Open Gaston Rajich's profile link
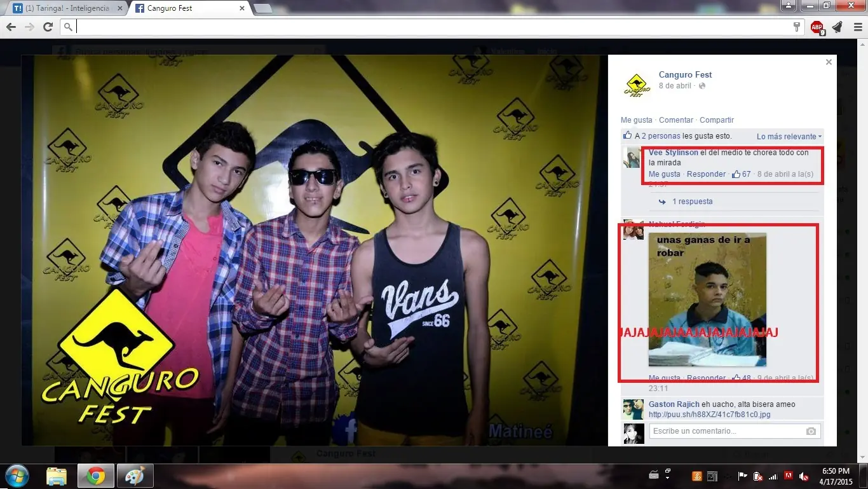The width and height of the screenshot is (868, 489). pyautogui.click(x=674, y=404)
